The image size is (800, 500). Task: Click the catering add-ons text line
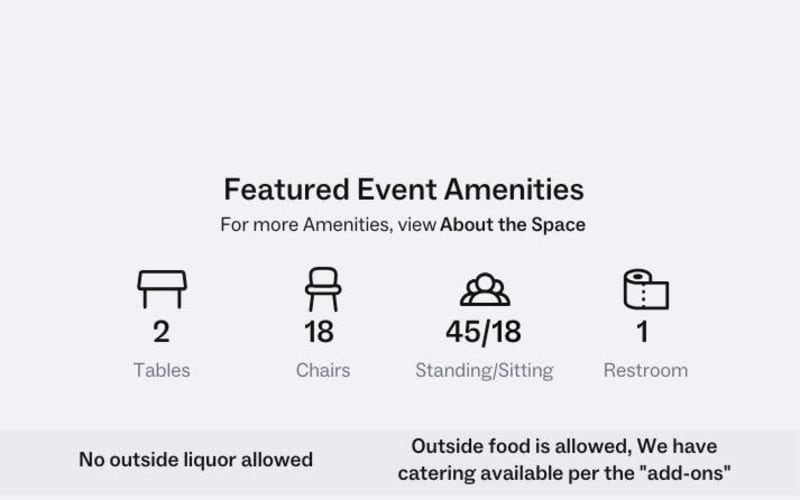tap(564, 473)
